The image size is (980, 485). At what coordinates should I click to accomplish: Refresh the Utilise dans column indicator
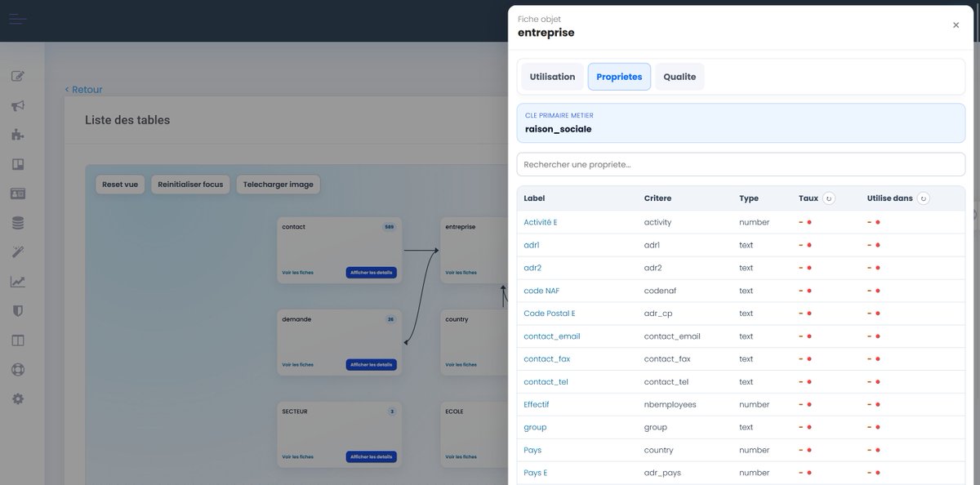923,198
